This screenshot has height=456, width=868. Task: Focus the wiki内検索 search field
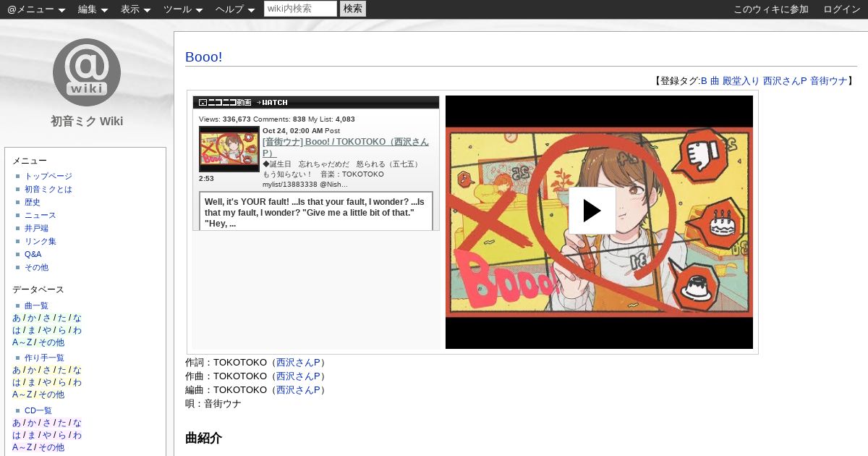coord(300,9)
